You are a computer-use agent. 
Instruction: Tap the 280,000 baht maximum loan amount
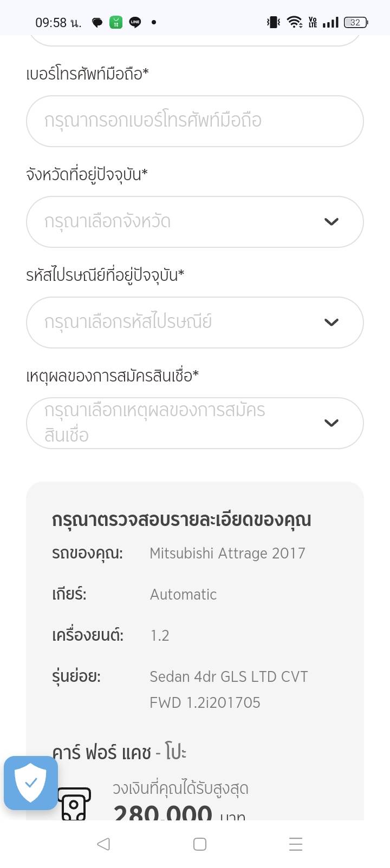pyautogui.click(x=163, y=812)
